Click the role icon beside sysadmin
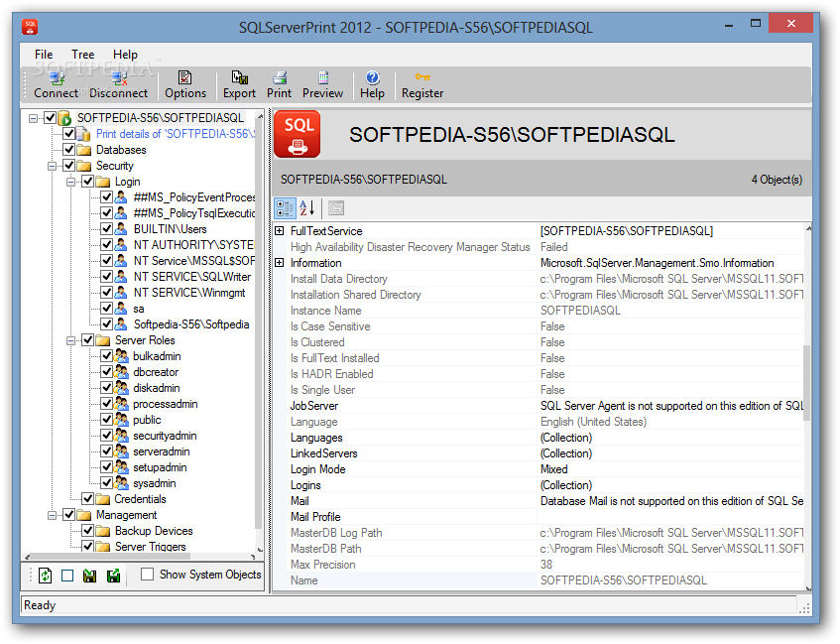This screenshot has width=840, height=644. coord(122,483)
